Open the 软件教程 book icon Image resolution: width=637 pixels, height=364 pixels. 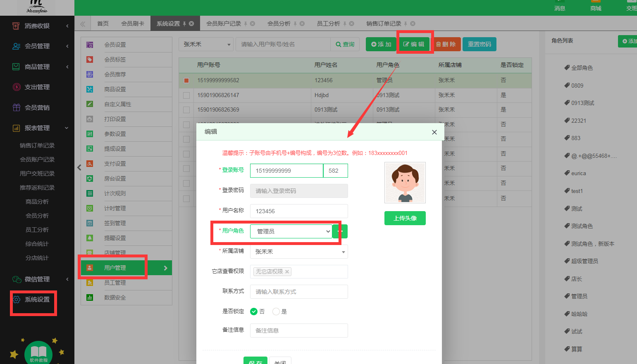pyautogui.click(x=38, y=352)
